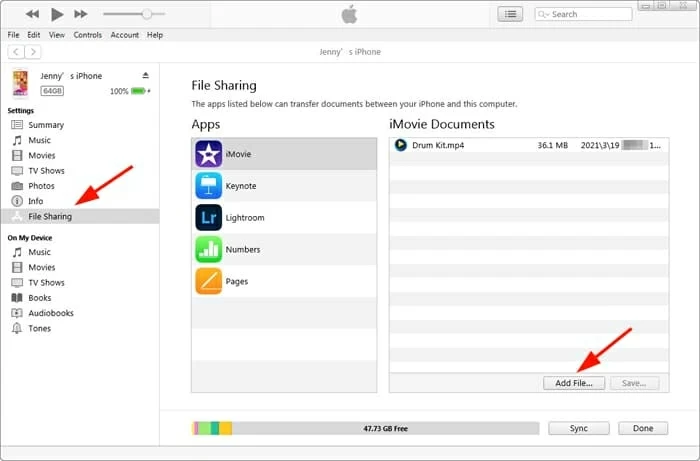Click the battery level icon
700x461 pixels.
pos(138,91)
